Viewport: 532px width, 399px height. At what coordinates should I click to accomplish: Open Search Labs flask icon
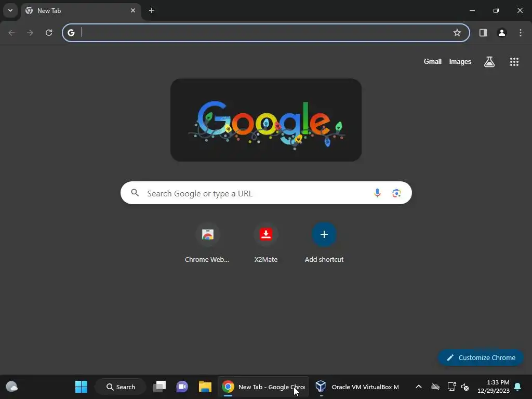point(489,61)
